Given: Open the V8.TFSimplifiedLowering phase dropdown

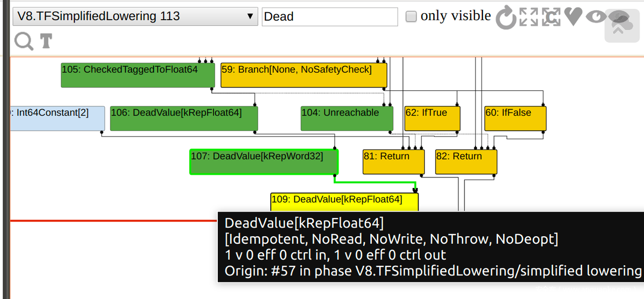Looking at the screenshot, I should (x=135, y=17).
